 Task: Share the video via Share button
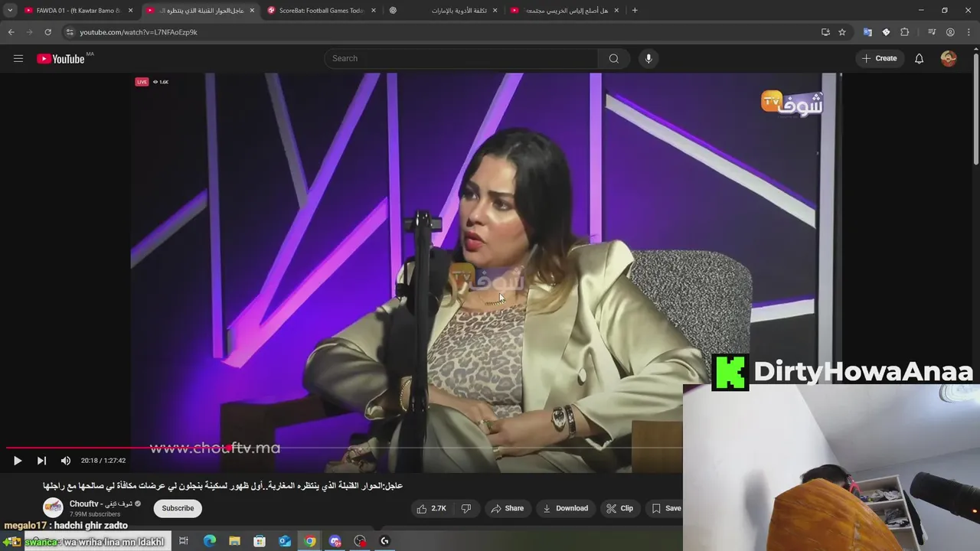[508, 508]
